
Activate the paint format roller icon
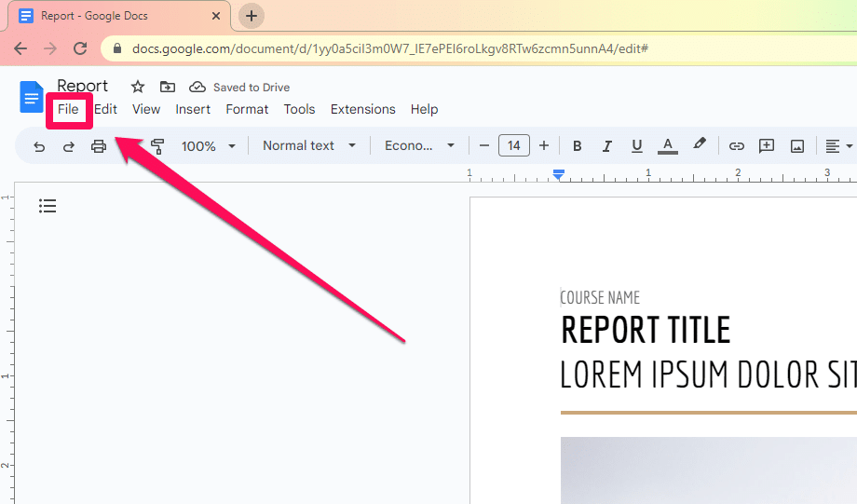click(x=157, y=146)
